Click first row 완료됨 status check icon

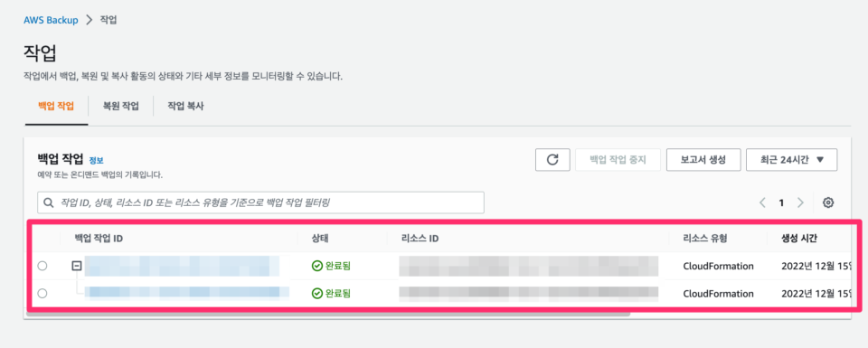click(x=316, y=266)
